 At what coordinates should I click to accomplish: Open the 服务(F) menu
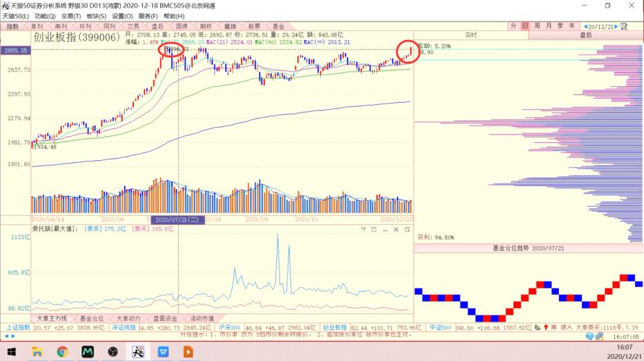148,16
